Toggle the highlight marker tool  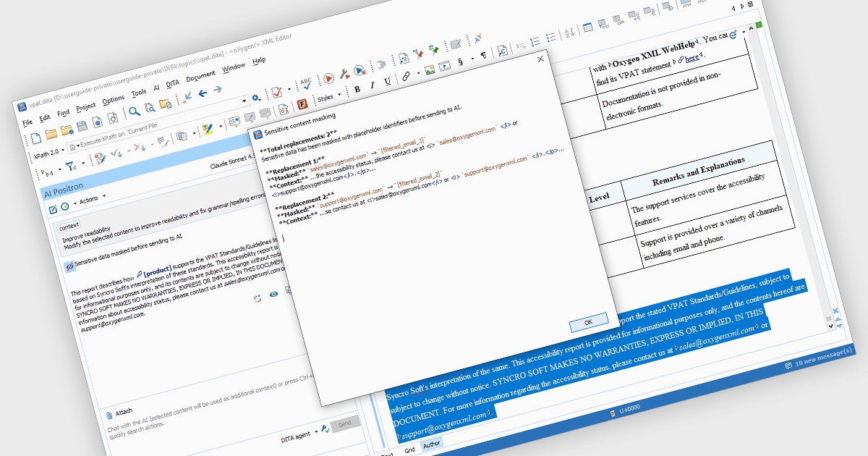[x=207, y=129]
